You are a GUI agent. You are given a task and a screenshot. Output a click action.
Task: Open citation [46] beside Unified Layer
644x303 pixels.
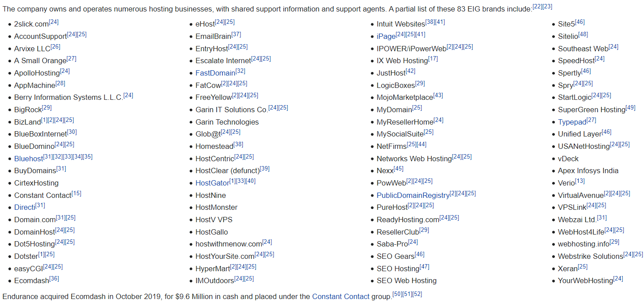[x=606, y=132]
